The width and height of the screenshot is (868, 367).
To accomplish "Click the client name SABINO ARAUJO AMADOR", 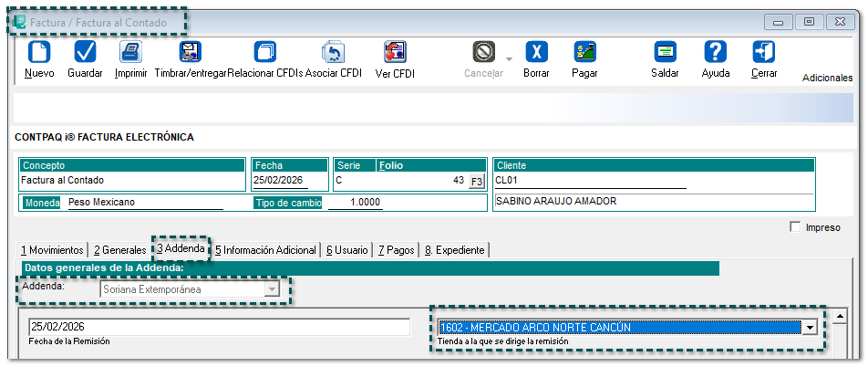I will [556, 201].
